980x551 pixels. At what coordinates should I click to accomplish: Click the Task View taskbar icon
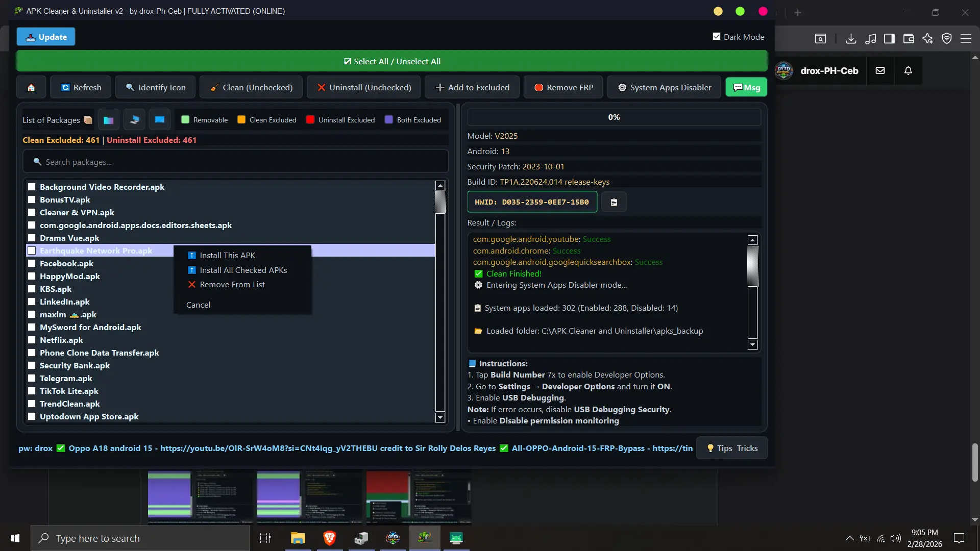(265, 538)
